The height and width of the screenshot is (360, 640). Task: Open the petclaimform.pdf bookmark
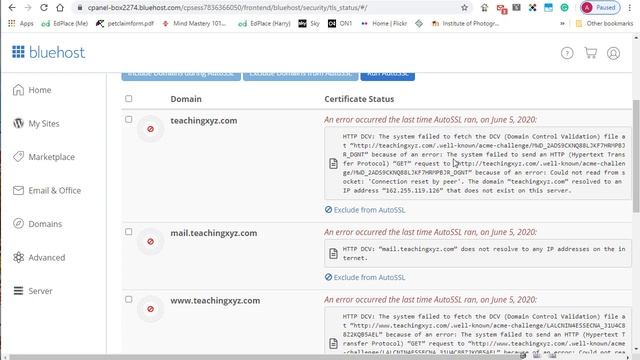coord(125,24)
